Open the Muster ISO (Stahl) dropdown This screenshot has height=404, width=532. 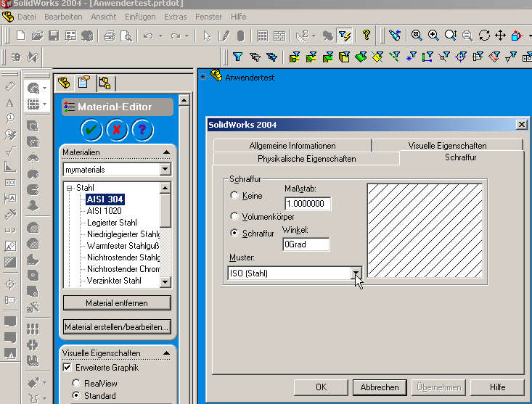coord(356,273)
